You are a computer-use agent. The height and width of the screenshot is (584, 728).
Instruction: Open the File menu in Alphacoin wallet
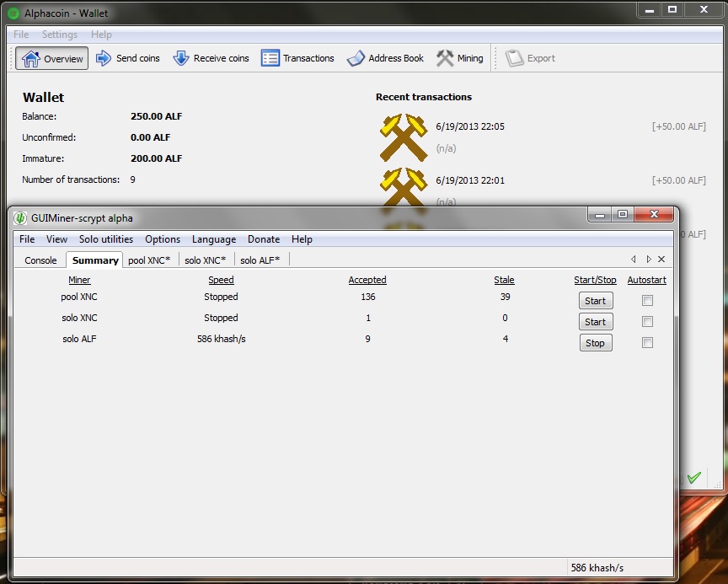coord(21,35)
